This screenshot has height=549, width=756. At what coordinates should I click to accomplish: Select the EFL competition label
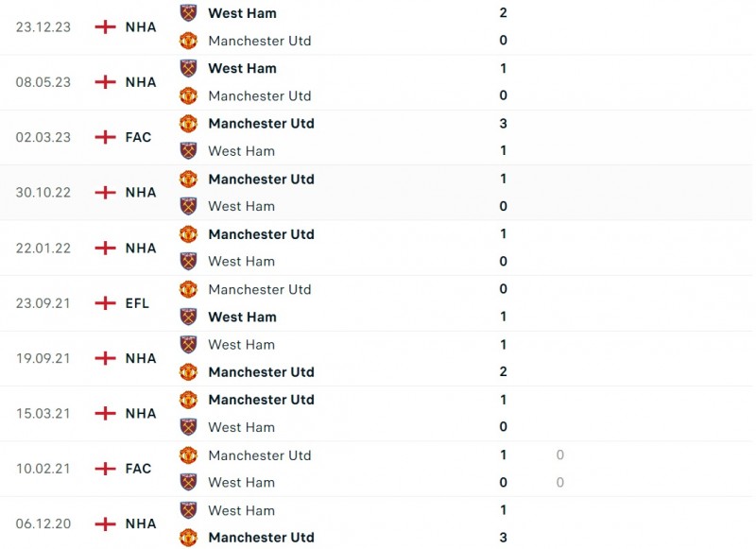(138, 303)
